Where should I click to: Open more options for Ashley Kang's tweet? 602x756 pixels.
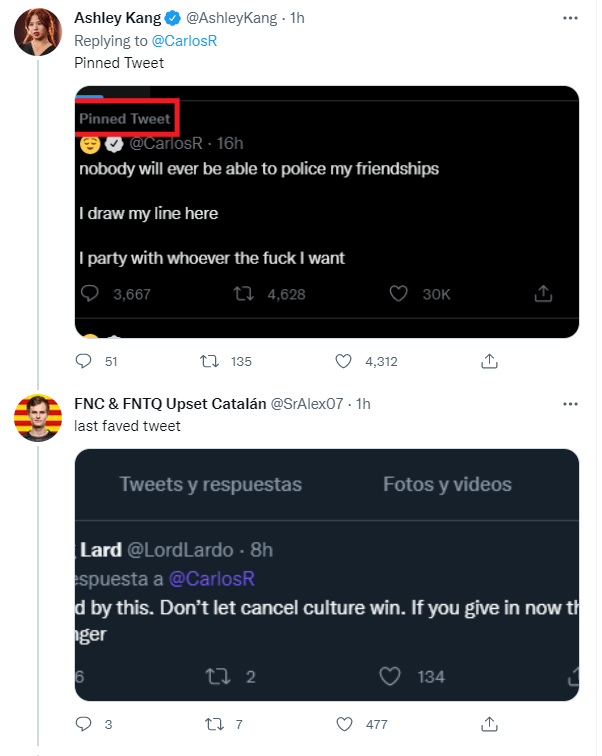[x=570, y=19]
